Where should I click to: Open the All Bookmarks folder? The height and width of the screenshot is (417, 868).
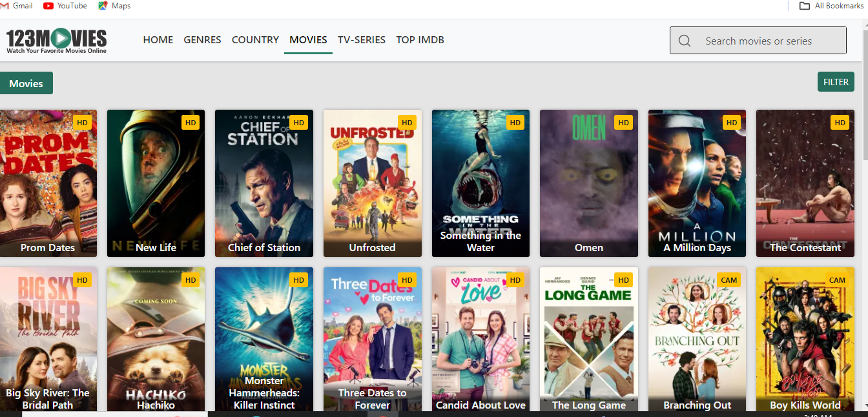click(x=831, y=6)
